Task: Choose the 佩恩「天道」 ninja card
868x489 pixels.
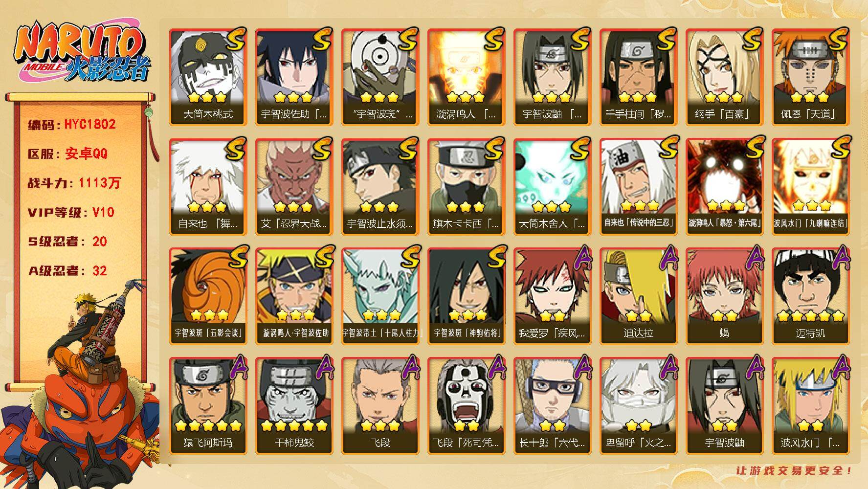Action: coord(810,77)
